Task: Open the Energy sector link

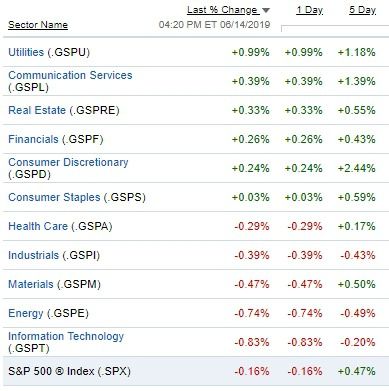Action: click(26, 313)
